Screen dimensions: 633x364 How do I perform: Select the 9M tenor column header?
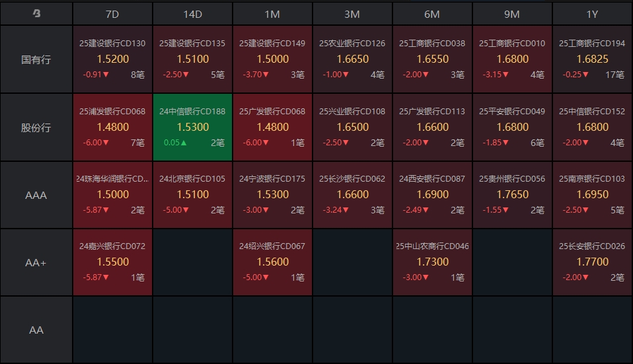coord(512,14)
